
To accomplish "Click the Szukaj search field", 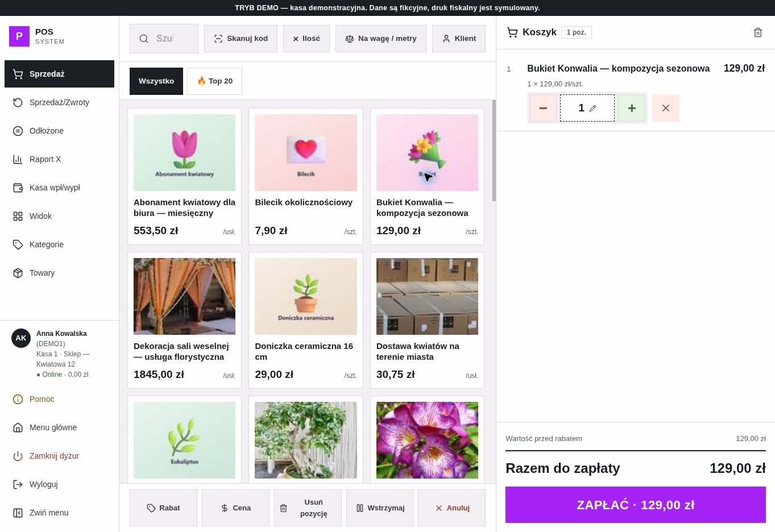I will tap(164, 39).
